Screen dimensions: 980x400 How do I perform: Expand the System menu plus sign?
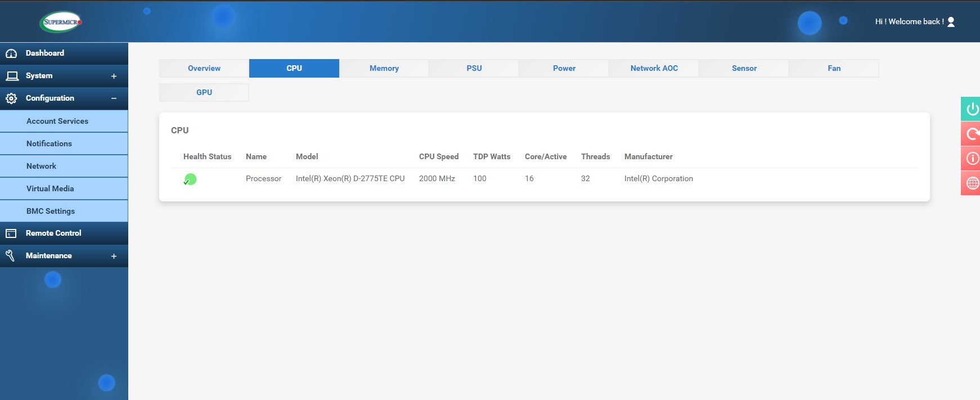pyautogui.click(x=114, y=76)
